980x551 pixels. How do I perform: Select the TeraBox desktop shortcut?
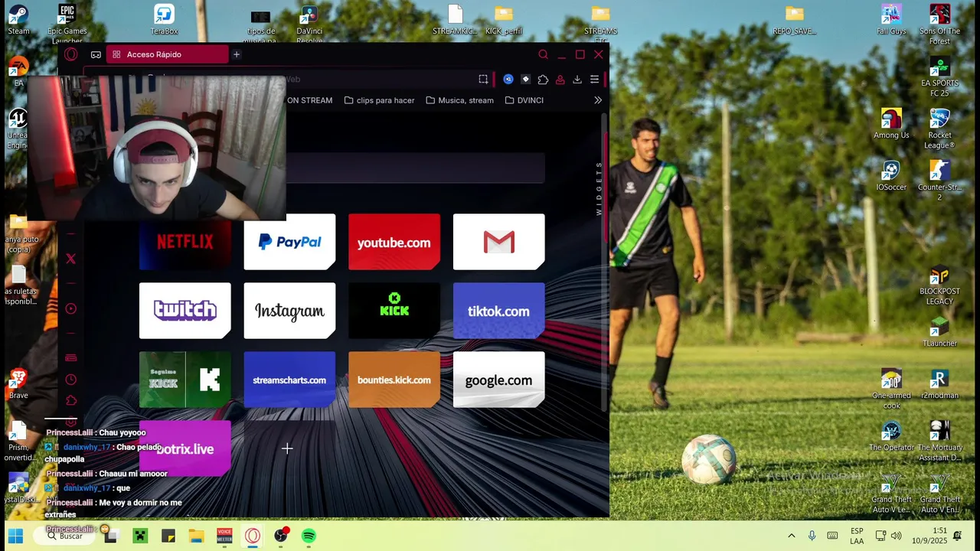tap(164, 20)
